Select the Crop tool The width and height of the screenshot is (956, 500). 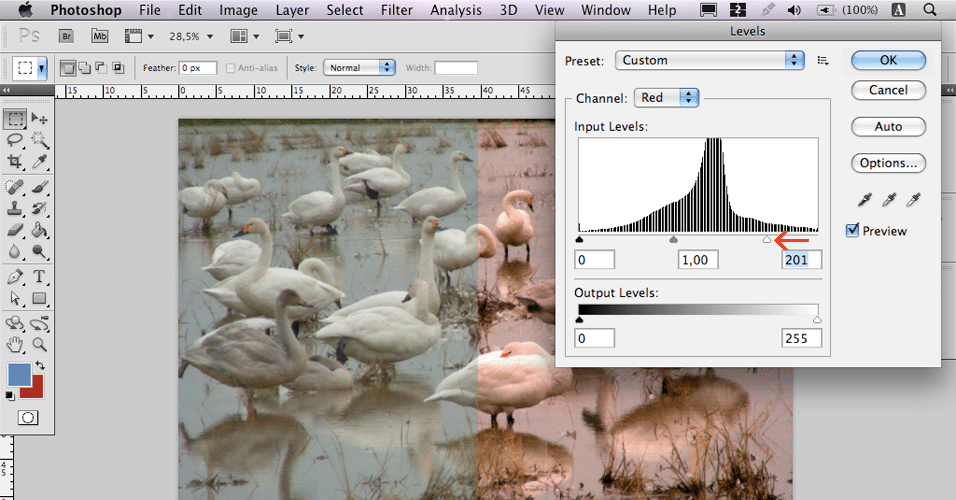point(15,161)
